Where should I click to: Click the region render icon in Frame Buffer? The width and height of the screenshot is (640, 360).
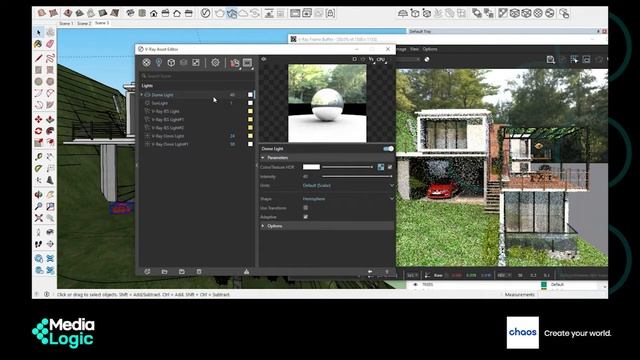tap(574, 60)
